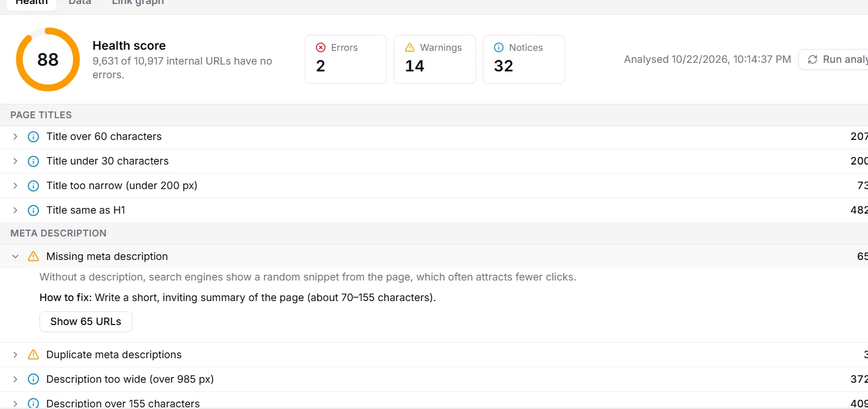868x409 pixels.
Task: Click the count 14 in Warnings card
Action: click(x=415, y=66)
